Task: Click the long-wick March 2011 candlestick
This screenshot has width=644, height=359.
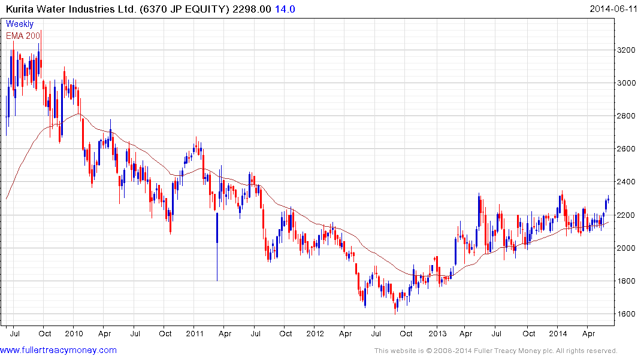Action: click(217, 246)
